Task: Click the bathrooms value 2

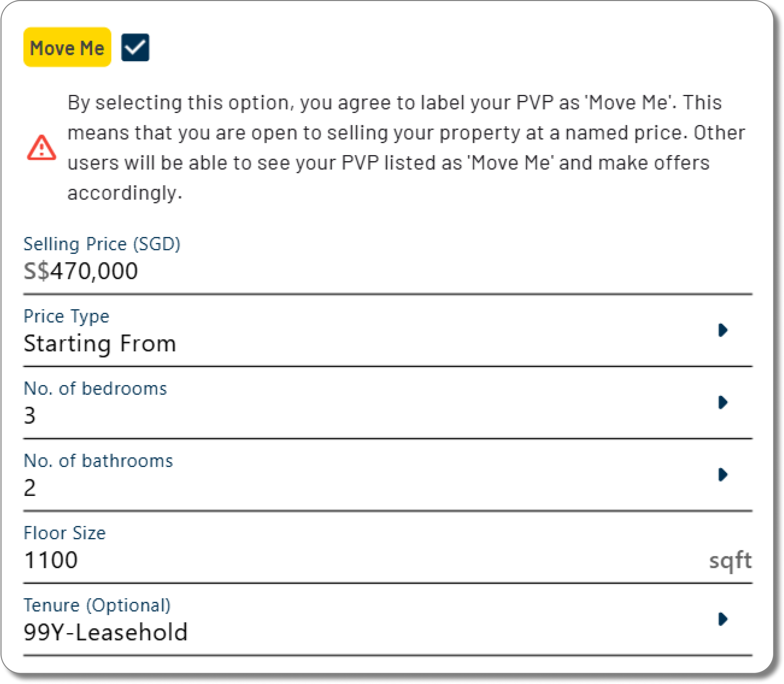Action: 30,488
